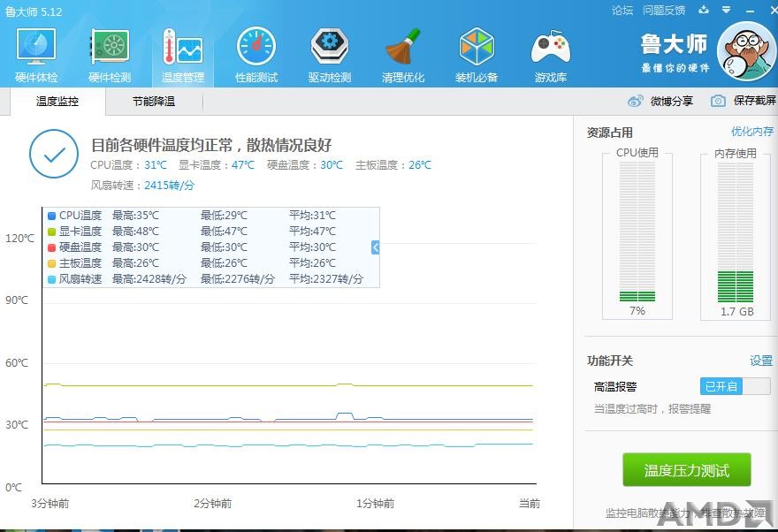Click the 1.7 GB memory value
This screenshot has width=778, height=532.
pos(736,311)
